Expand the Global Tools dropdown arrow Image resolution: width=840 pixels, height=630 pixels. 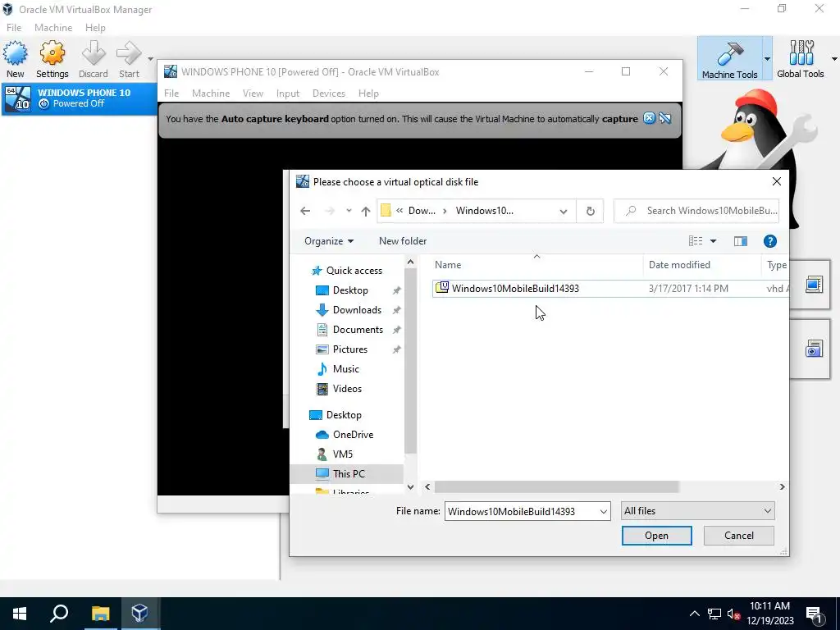tap(834, 59)
